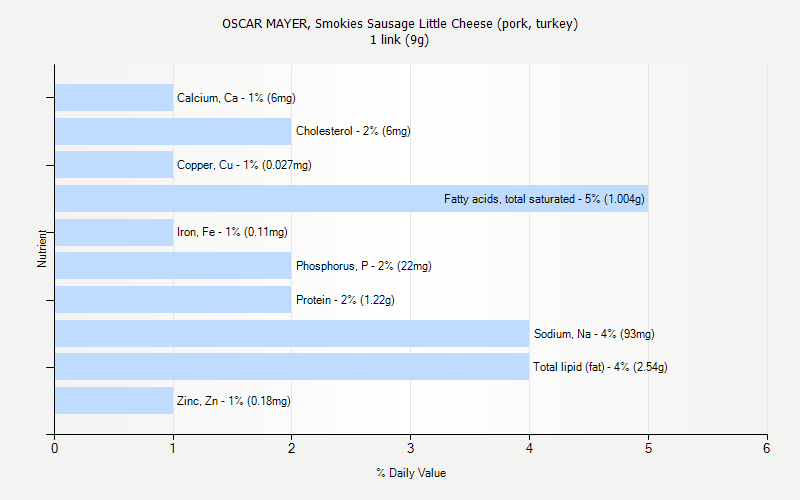The height and width of the screenshot is (500, 800).
Task: Select the Protein bar
Action: click(173, 300)
